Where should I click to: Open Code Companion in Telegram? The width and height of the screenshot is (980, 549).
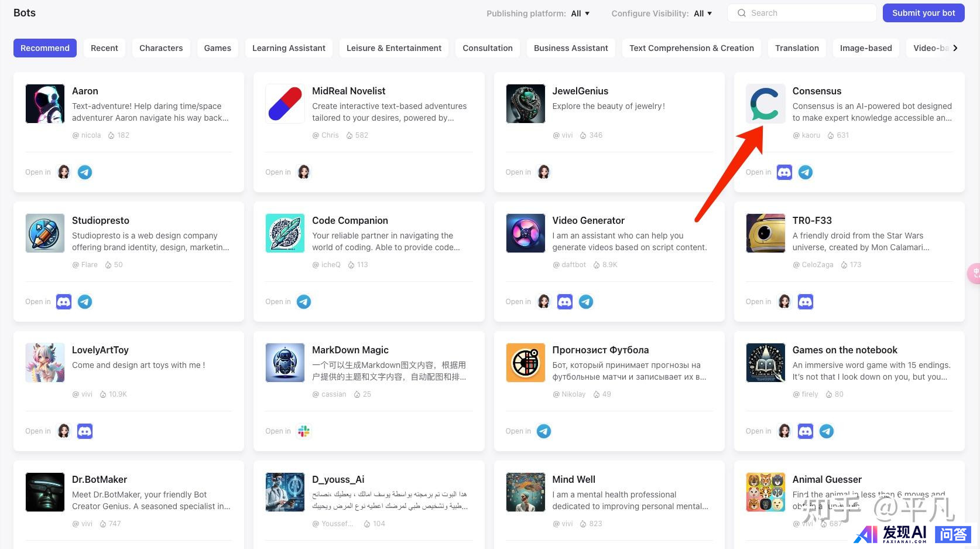303,302
